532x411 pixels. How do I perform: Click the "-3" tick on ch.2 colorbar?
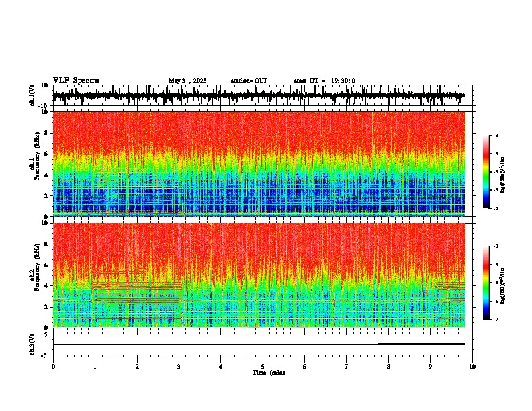click(x=496, y=246)
